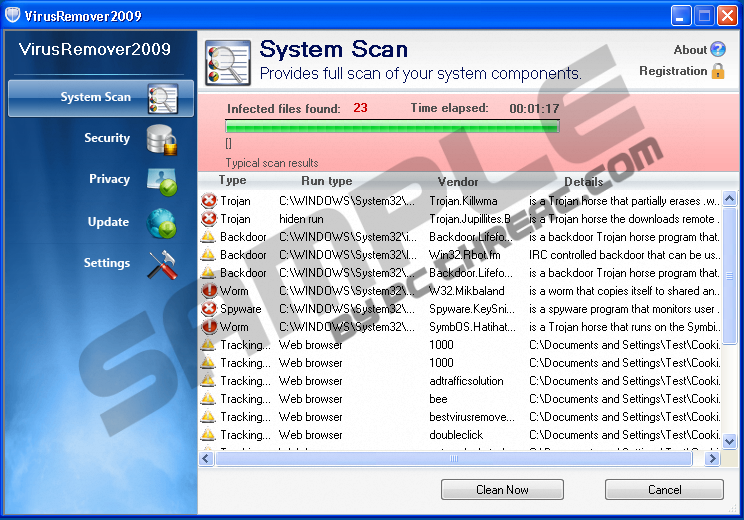Click the About question mark icon
This screenshot has height=520, width=744.
pos(717,49)
